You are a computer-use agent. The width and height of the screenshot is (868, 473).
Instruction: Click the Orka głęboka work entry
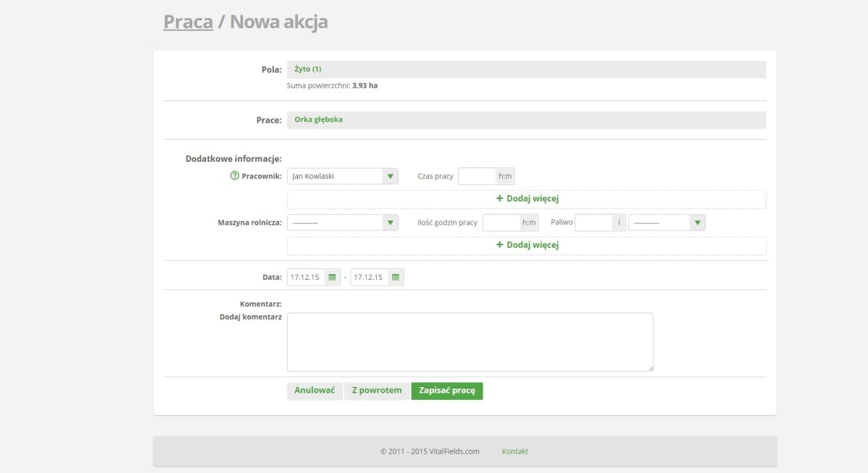[x=319, y=119]
